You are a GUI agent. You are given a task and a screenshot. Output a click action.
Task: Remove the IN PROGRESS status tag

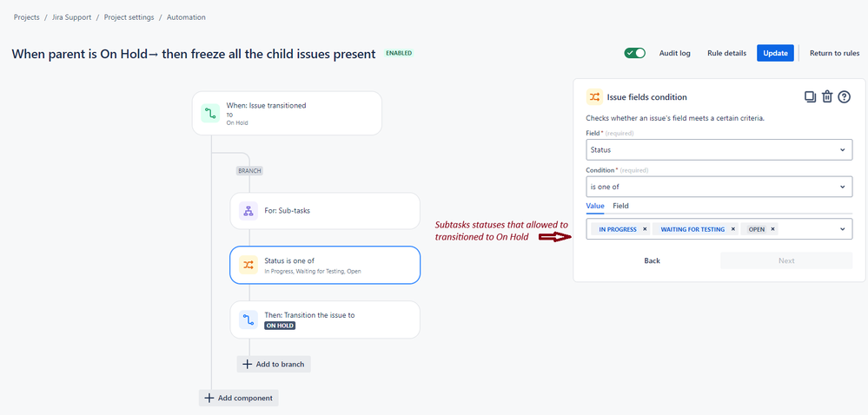tap(645, 229)
